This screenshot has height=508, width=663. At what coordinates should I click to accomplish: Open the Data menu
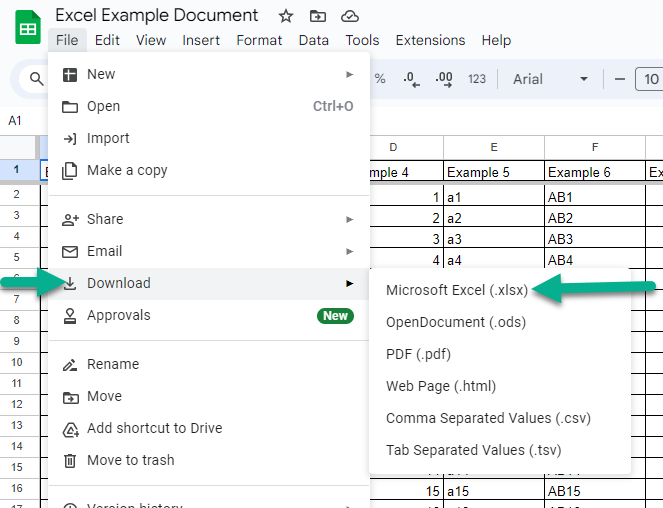pyautogui.click(x=313, y=40)
